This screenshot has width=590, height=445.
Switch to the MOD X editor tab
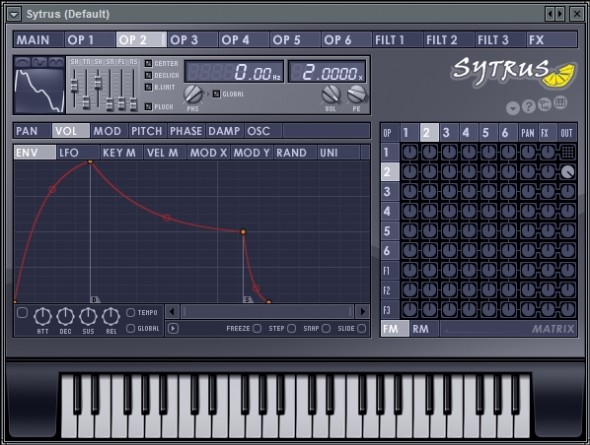point(208,153)
